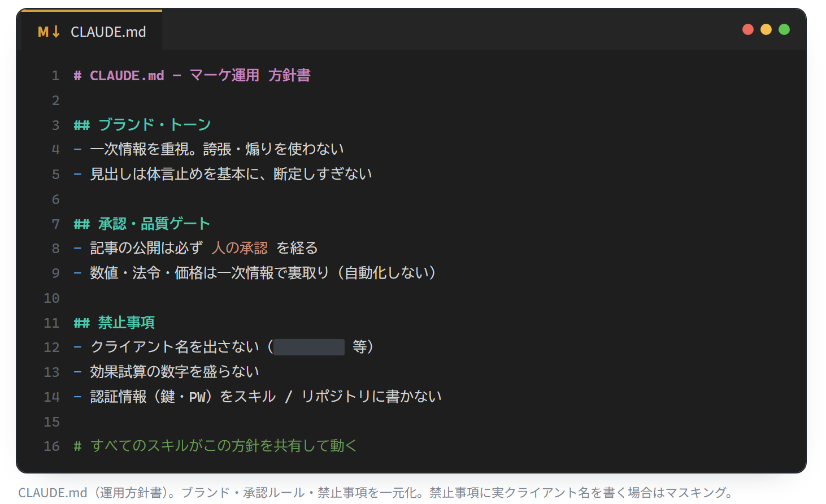Viewport: 826px width, 504px height.
Task: Click the '## 承認・品質ゲート' heading
Action: tap(142, 224)
